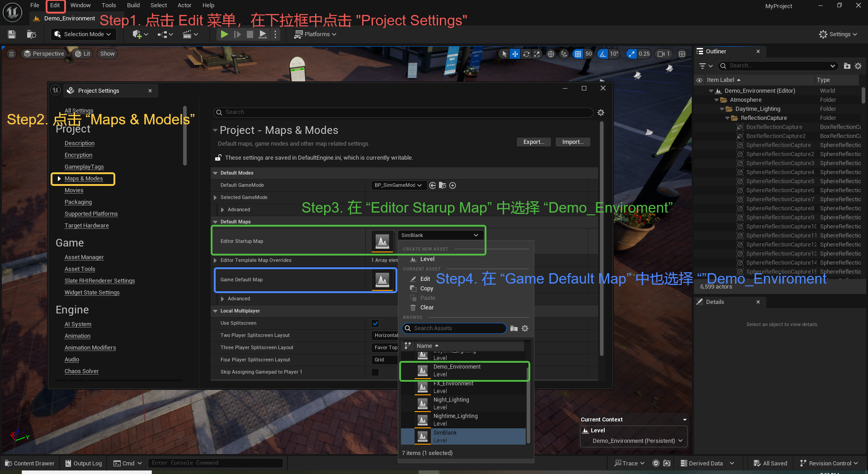Viewport: 868px width, 474px height.
Task: Toggle grid snapping in viewport
Action: [x=578, y=54]
